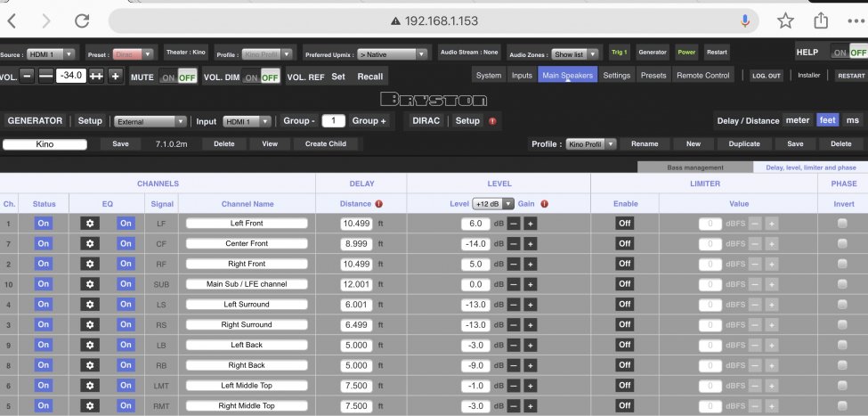Open the Source HDMI 1 dropdown

click(x=51, y=54)
